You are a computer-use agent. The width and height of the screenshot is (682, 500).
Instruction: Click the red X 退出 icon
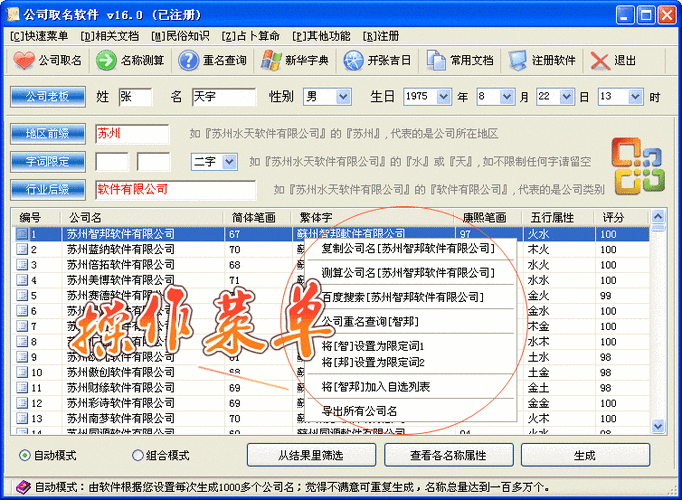(600, 60)
